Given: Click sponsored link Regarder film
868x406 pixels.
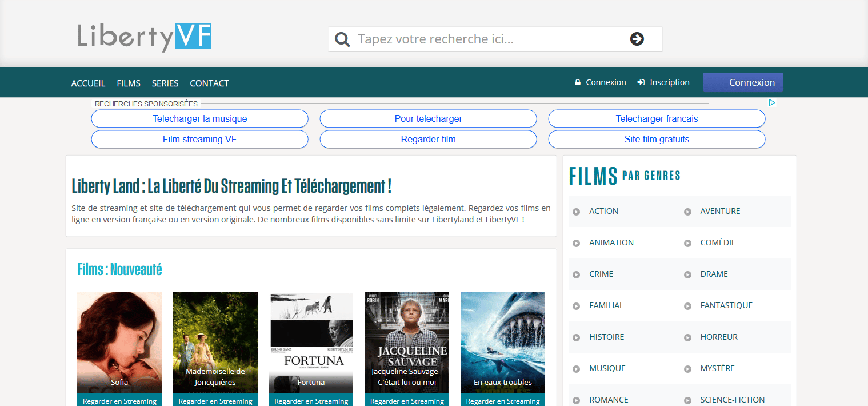Looking at the screenshot, I should click(x=429, y=139).
